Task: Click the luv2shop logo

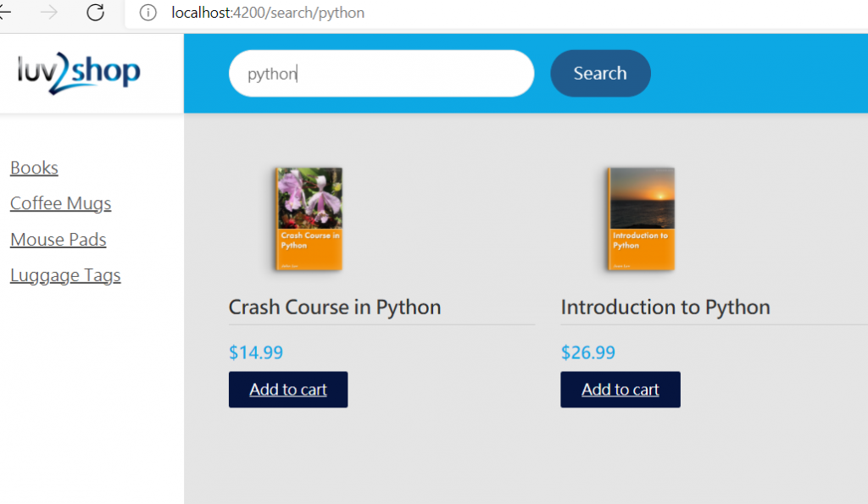Action: tap(79, 73)
